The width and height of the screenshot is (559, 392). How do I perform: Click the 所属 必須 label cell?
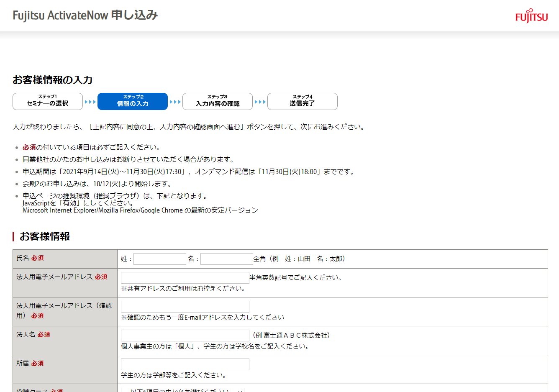point(65,369)
